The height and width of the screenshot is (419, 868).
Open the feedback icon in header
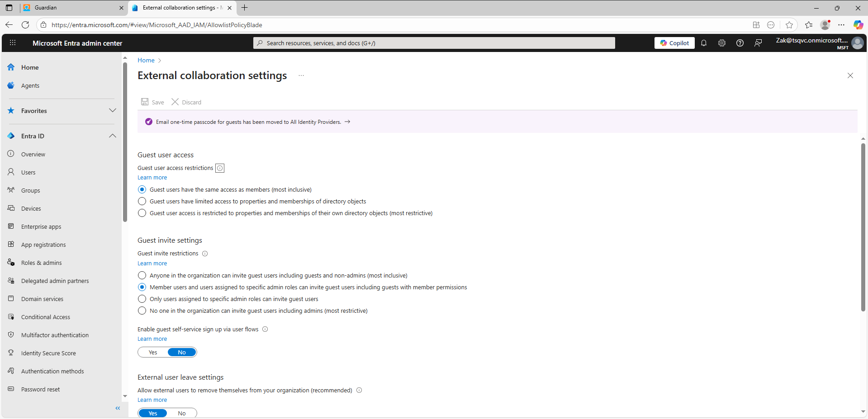(x=758, y=43)
